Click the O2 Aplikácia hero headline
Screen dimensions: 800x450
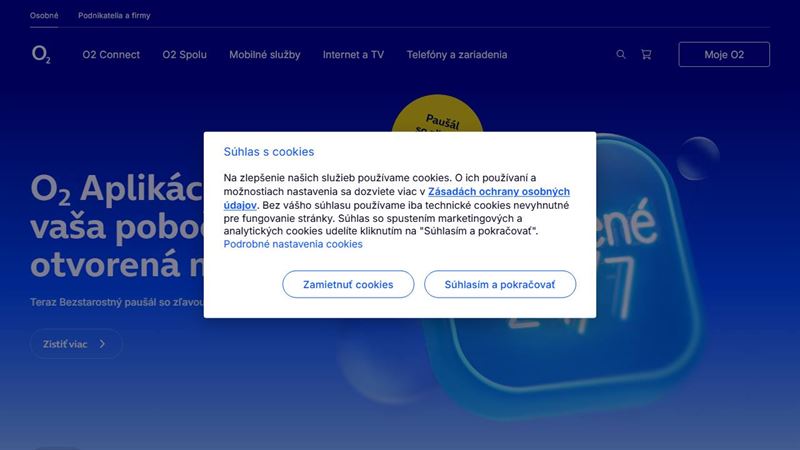coord(117,226)
